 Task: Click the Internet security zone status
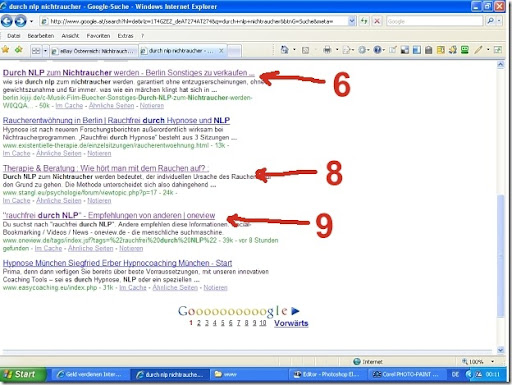click(368, 362)
